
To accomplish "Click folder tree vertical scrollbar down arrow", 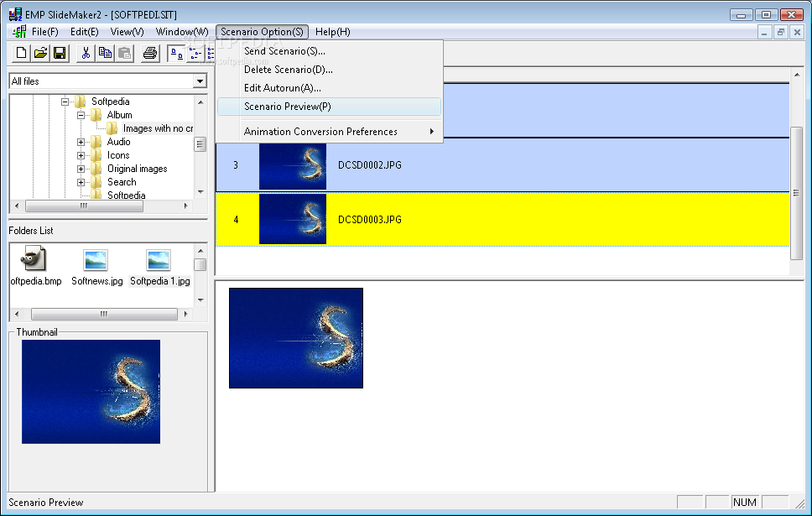I will click(x=200, y=191).
